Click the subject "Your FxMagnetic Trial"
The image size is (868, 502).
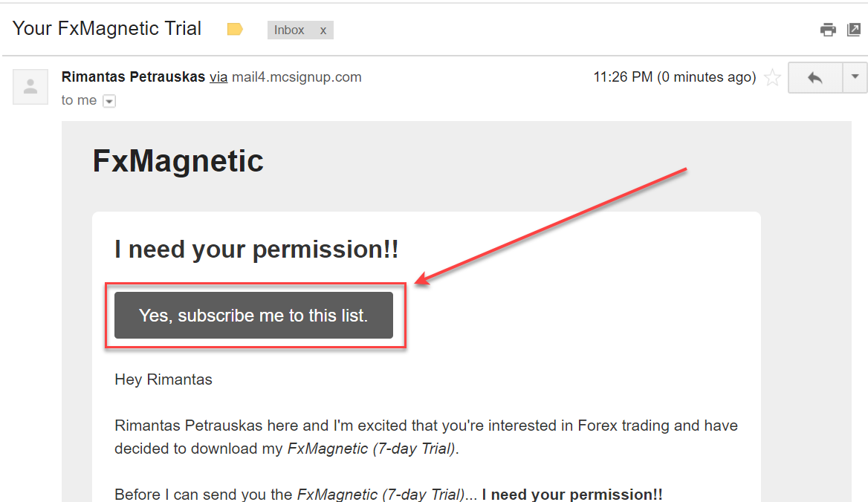[x=107, y=29]
